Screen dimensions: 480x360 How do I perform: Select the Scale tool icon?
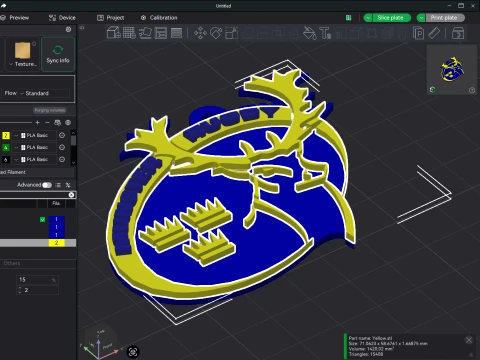(x=231, y=33)
